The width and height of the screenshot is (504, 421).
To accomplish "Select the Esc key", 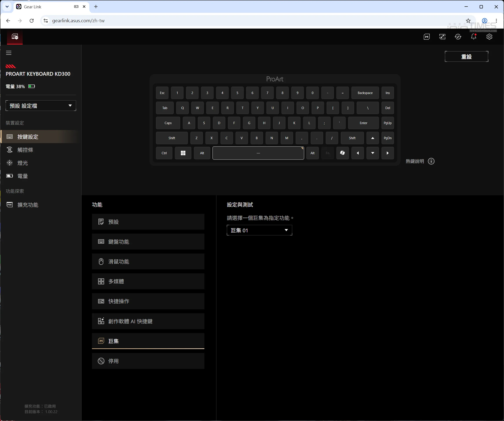I will [162, 93].
